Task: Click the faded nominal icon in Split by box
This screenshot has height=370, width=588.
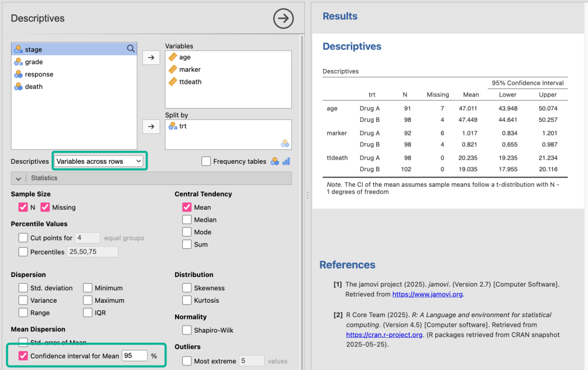Action: [x=285, y=144]
